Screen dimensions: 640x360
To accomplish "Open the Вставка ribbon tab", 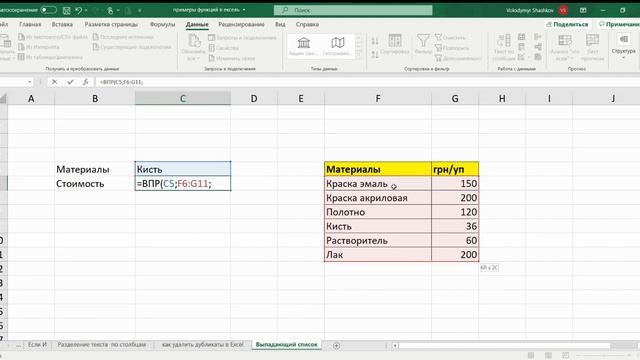I will click(62, 24).
